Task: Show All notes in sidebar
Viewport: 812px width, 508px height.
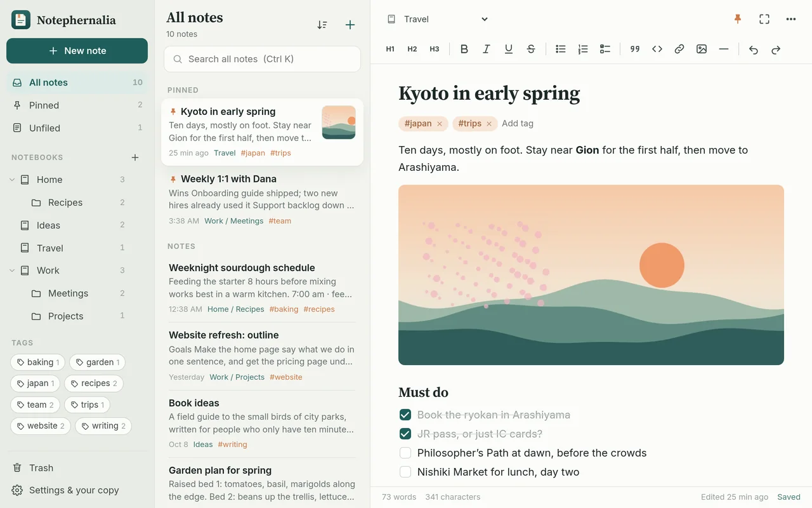Action: pos(77,83)
